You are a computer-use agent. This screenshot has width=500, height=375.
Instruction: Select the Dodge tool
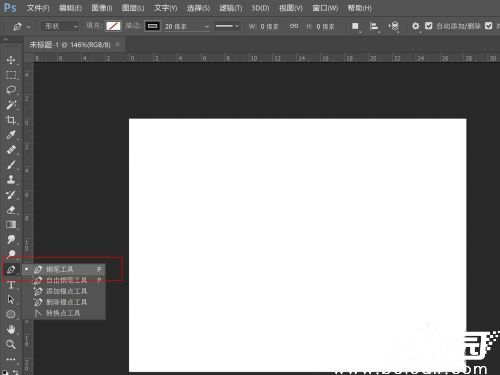click(x=11, y=254)
